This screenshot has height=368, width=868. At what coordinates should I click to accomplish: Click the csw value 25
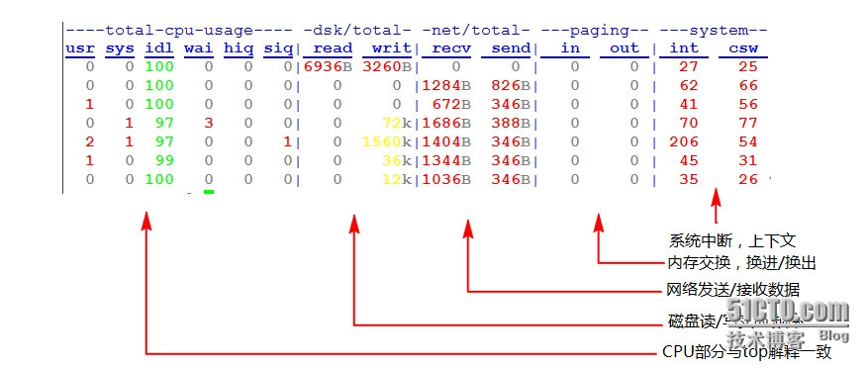(x=748, y=67)
